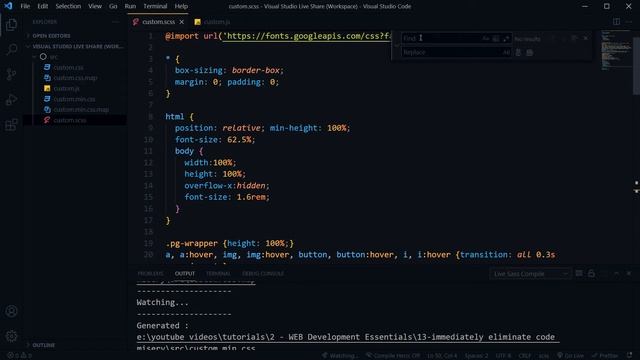Open the Search view in activity bar
The image size is (640, 360).
tap(11, 49)
